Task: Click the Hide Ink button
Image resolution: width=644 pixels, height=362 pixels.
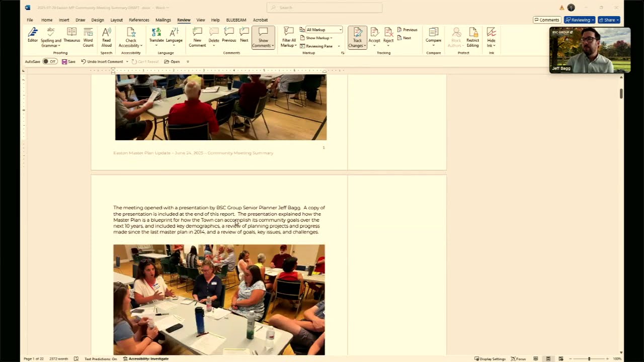Action: click(x=491, y=38)
